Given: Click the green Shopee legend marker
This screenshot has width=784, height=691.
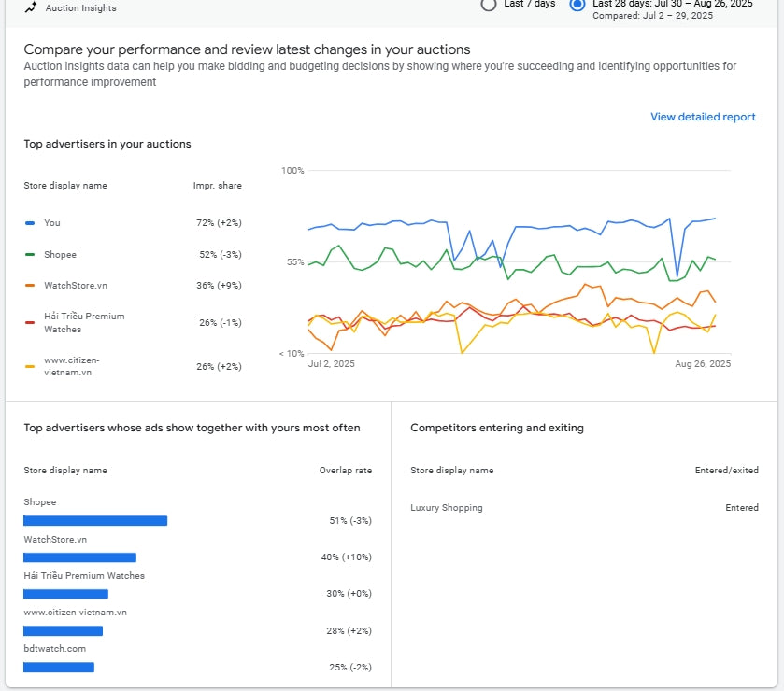Looking at the screenshot, I should (30, 254).
